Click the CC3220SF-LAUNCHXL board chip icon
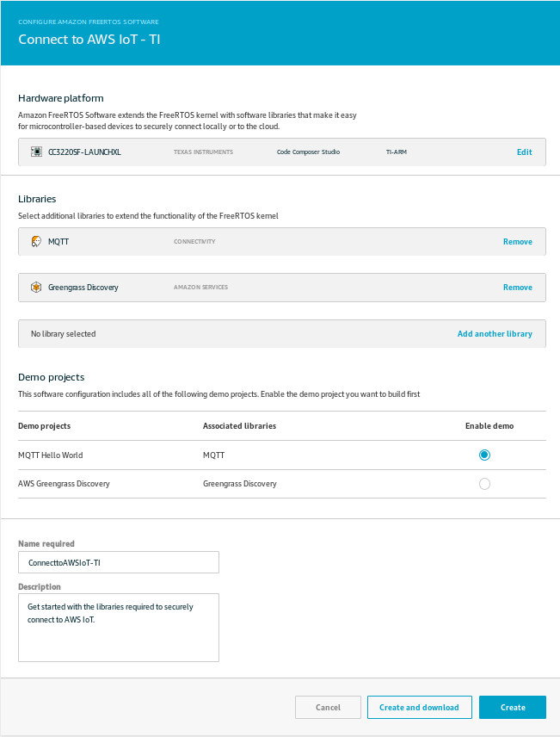This screenshot has width=560, height=737. [36, 152]
